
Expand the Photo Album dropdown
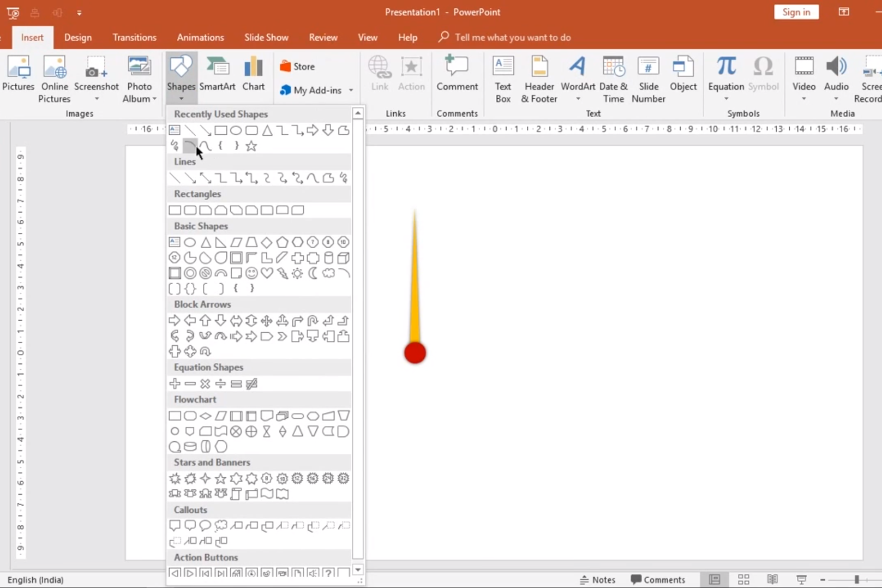point(155,99)
